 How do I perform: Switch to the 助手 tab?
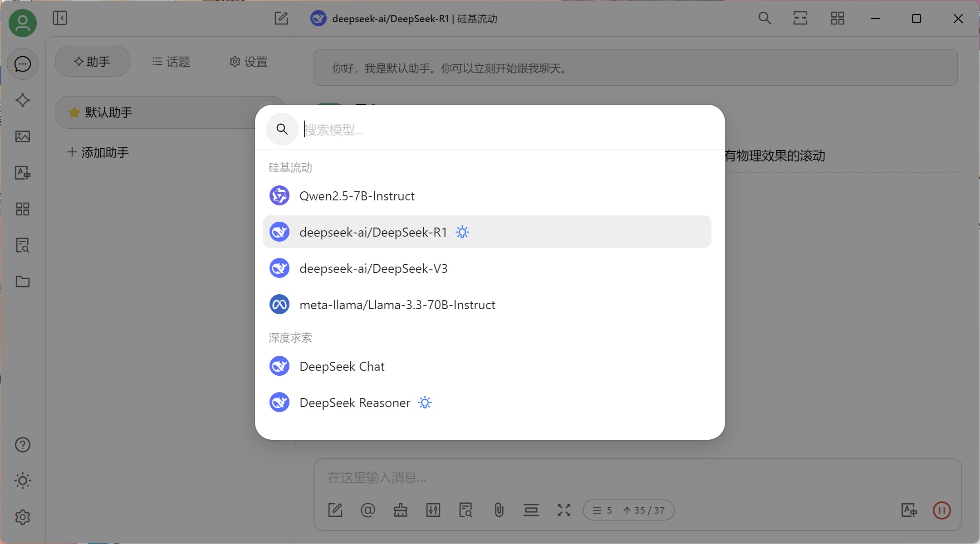[x=93, y=62]
